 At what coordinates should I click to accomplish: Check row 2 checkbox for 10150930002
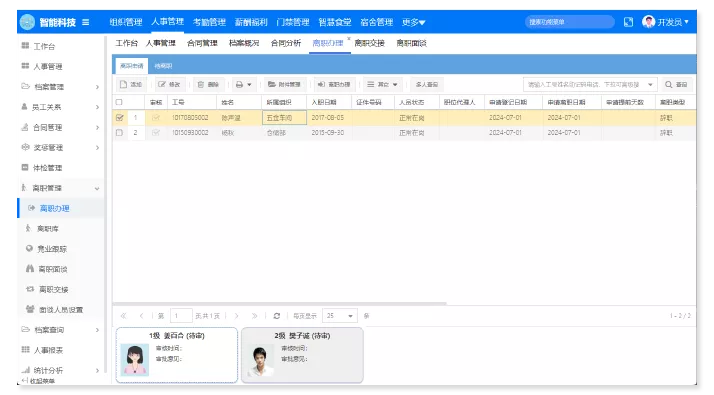(x=119, y=133)
